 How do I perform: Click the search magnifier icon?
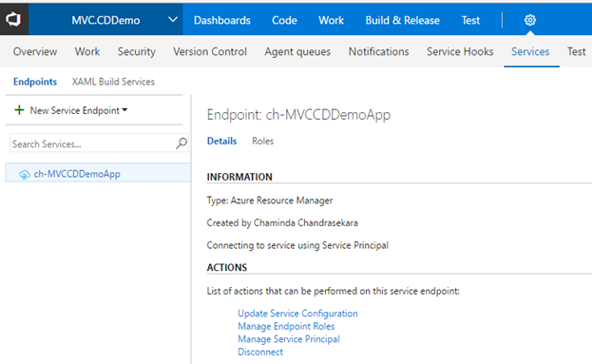(x=181, y=144)
